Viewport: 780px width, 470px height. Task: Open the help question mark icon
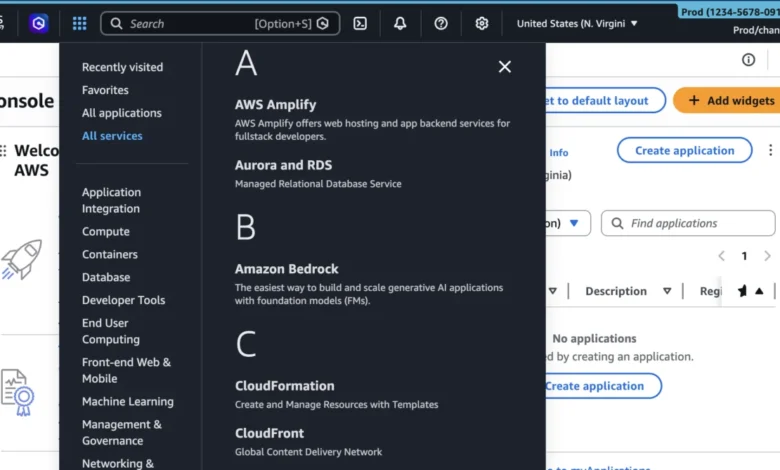click(x=441, y=23)
